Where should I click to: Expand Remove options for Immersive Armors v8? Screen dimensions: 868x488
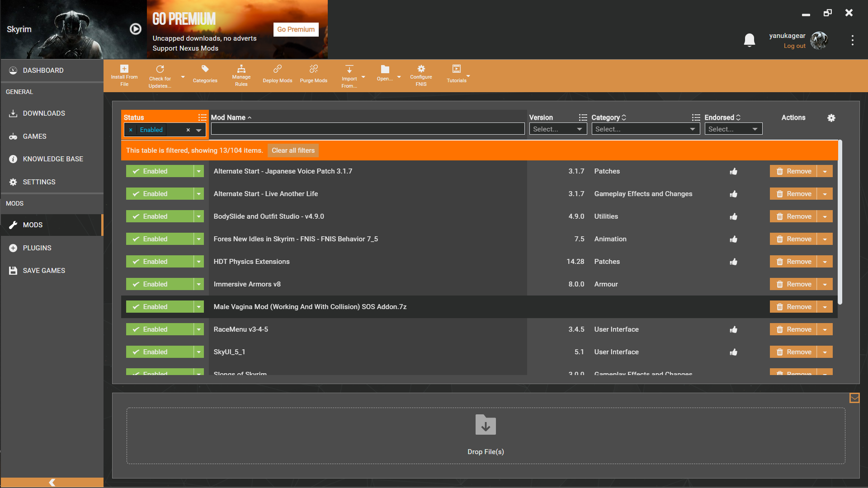[x=825, y=284]
